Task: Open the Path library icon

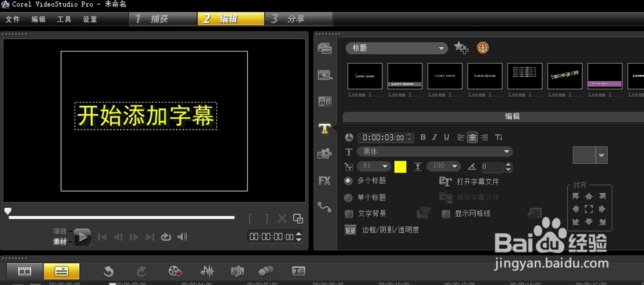Action: click(325, 207)
